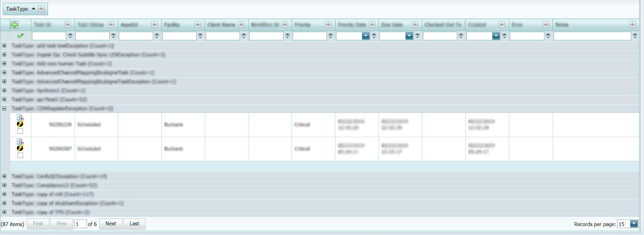Open edit icon for second Scheduled task row

coord(20,142)
